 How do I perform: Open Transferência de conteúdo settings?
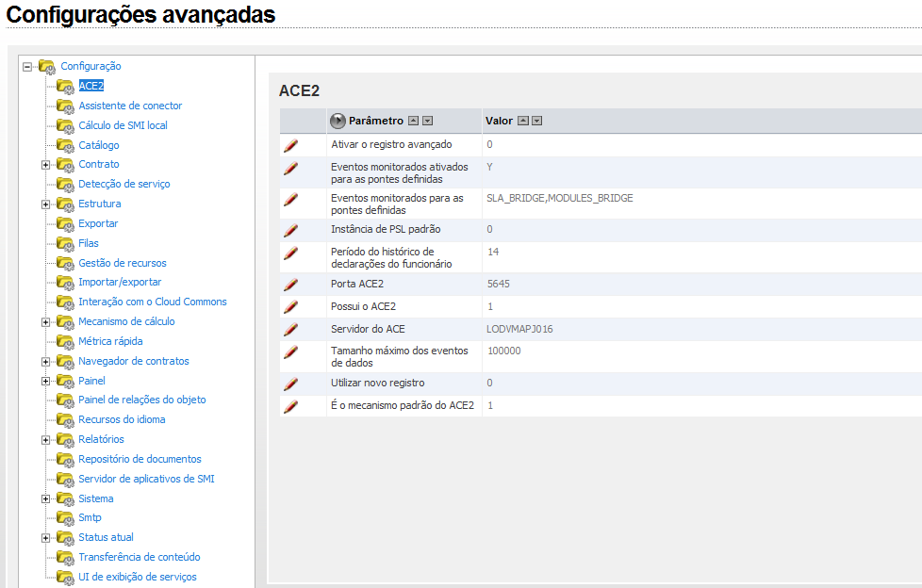[x=140, y=557]
